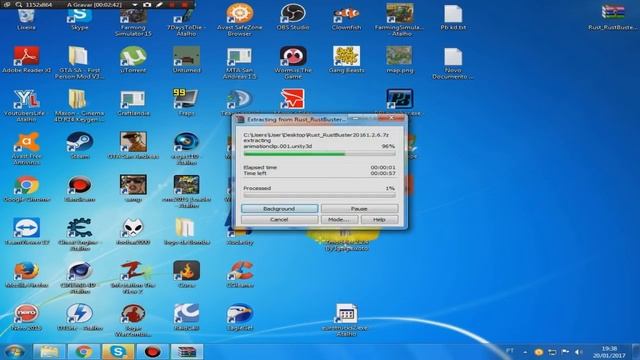
Task: Launch the Fraps desktop shortcut
Action: 186,102
